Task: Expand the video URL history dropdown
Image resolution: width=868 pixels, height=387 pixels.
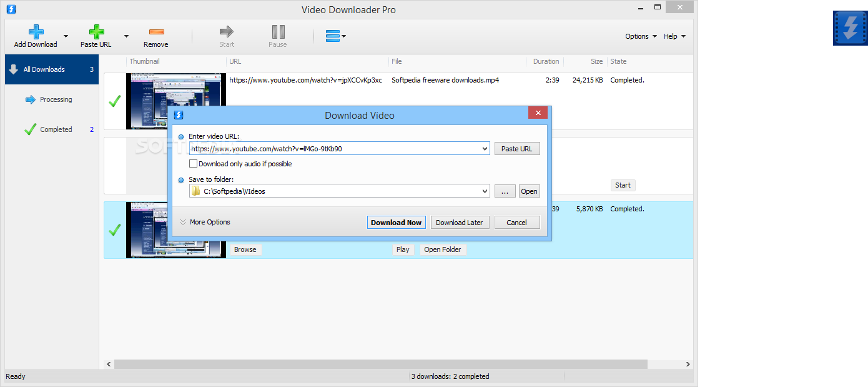Action: (485, 149)
